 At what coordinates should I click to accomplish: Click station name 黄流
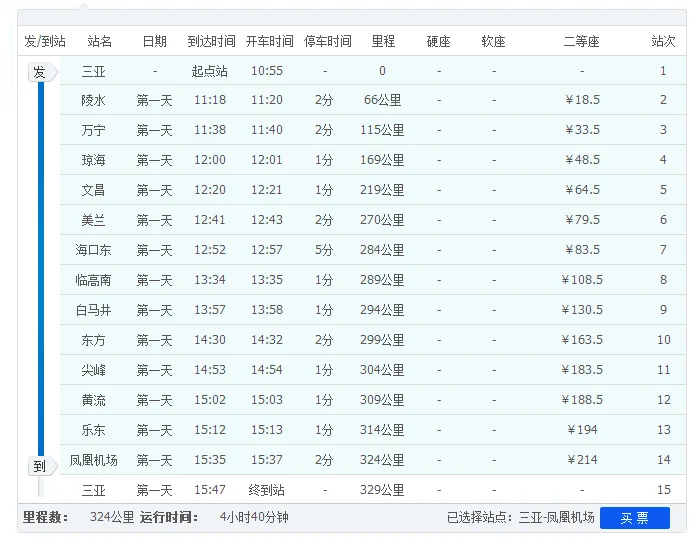tap(93, 400)
